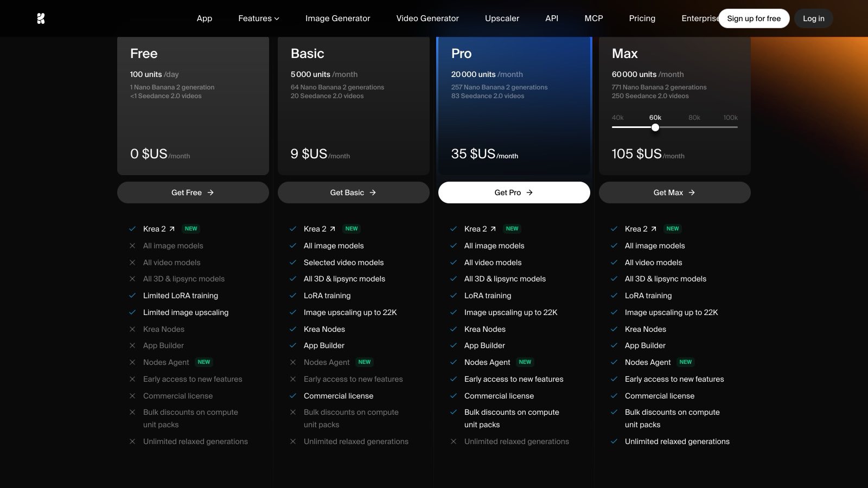
Task: Open the API nav link
Action: tap(552, 18)
